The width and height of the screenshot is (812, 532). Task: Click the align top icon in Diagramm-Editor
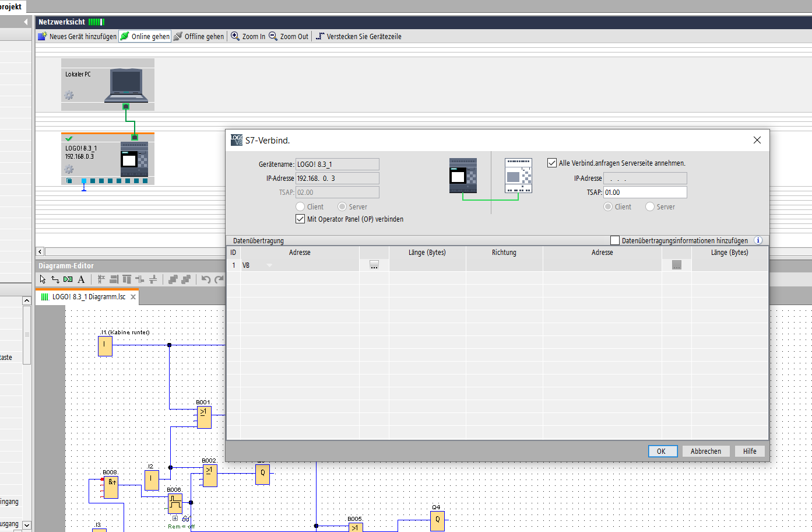point(127,279)
